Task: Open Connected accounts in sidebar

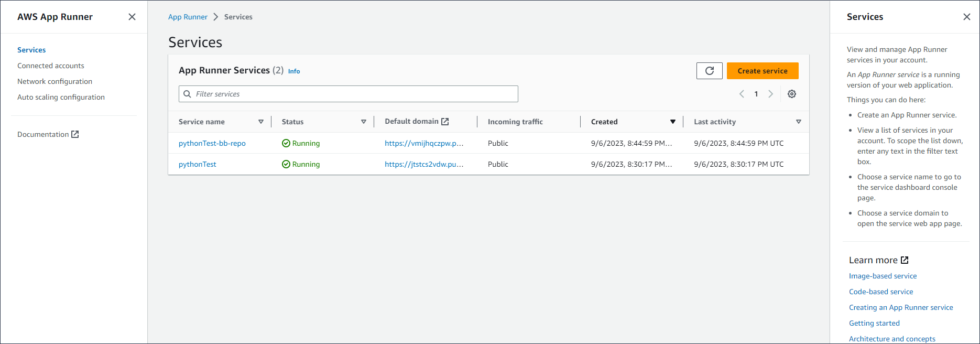Action: click(51, 66)
